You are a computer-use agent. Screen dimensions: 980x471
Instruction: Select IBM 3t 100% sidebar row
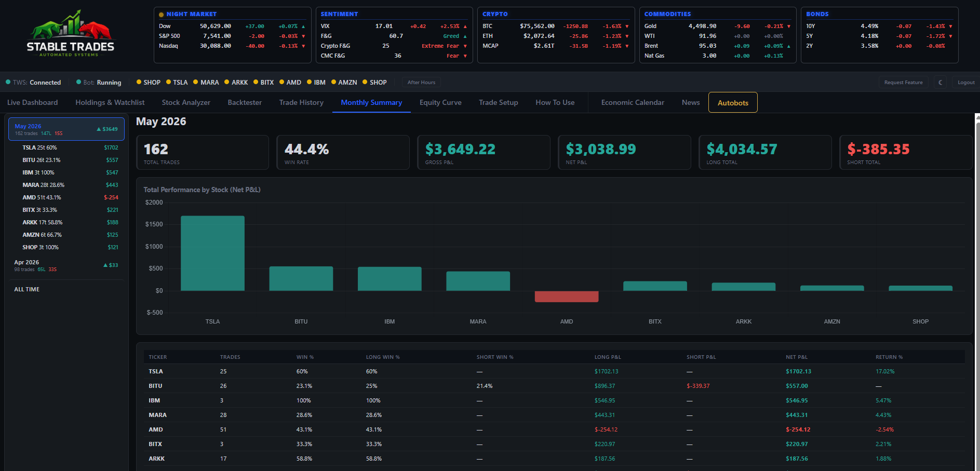pyautogui.click(x=70, y=172)
